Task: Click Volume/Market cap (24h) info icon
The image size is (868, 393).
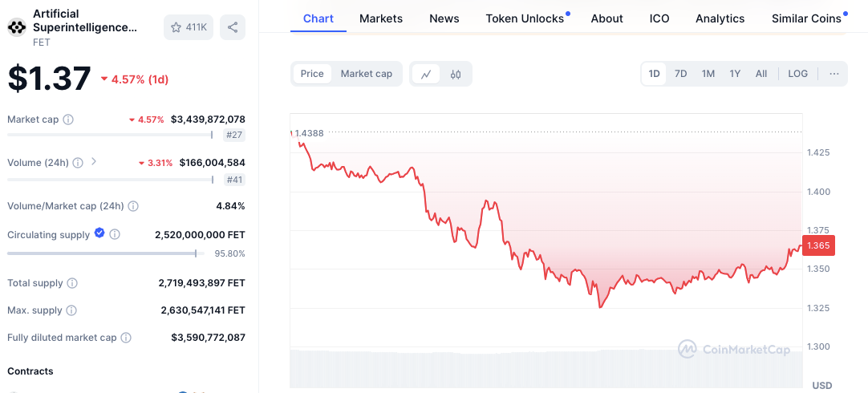Action: click(133, 206)
